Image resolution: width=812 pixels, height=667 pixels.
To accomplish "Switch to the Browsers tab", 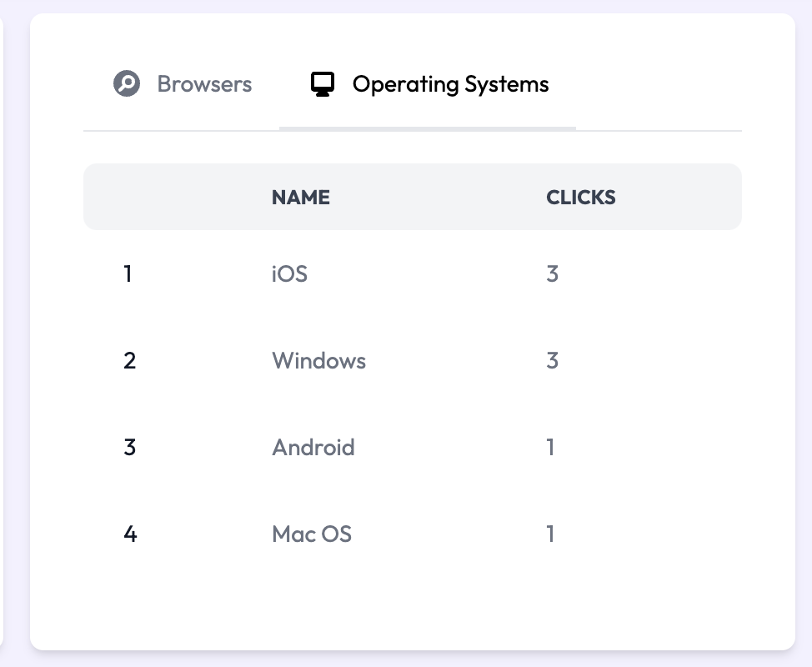I will coord(204,84).
